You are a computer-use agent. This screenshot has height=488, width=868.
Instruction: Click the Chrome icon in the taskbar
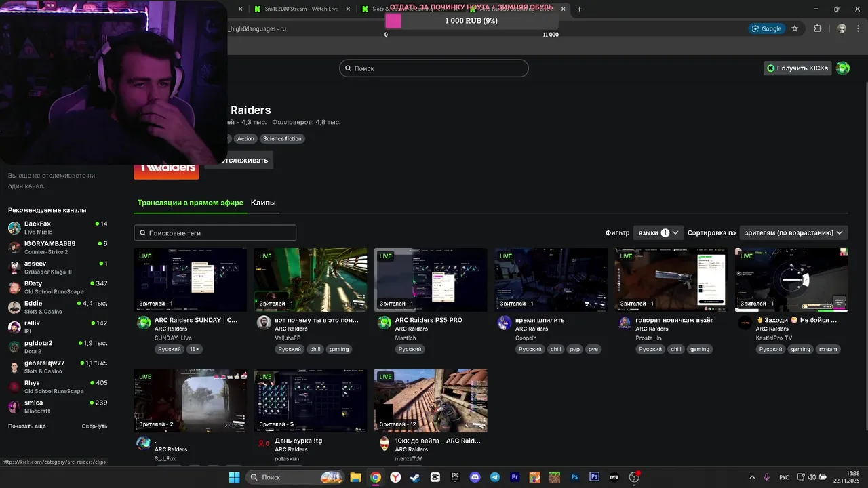pos(376,477)
